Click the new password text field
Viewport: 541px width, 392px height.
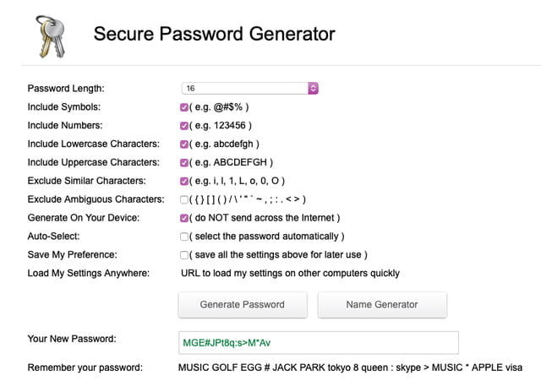[318, 342]
